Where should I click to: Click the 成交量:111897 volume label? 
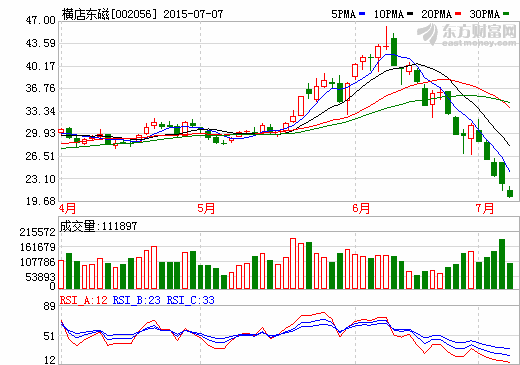coord(98,226)
